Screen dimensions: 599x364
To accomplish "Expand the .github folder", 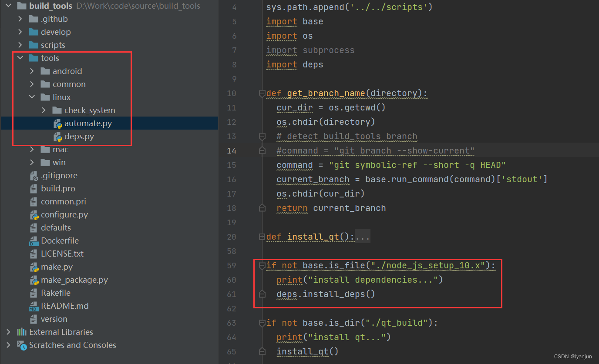I will tap(20, 19).
